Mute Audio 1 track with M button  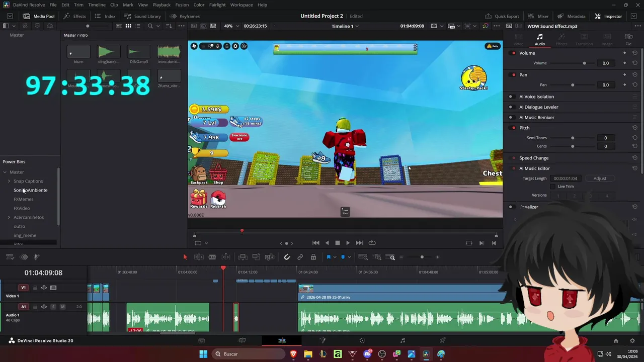(62, 307)
